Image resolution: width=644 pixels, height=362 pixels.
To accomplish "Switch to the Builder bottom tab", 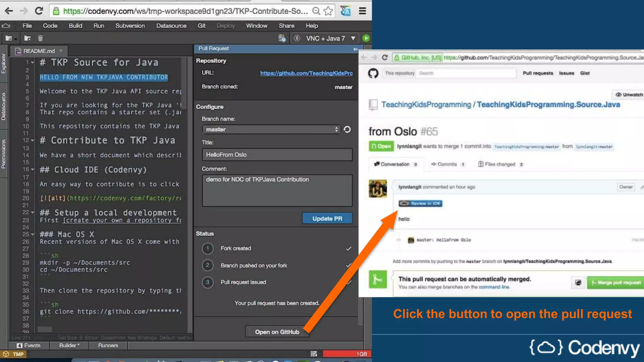I will [69, 346].
